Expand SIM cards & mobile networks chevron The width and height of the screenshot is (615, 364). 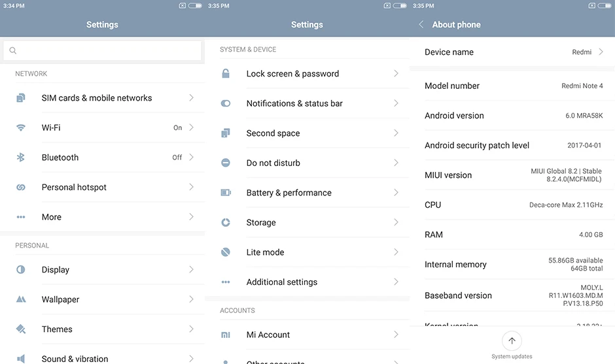click(192, 97)
